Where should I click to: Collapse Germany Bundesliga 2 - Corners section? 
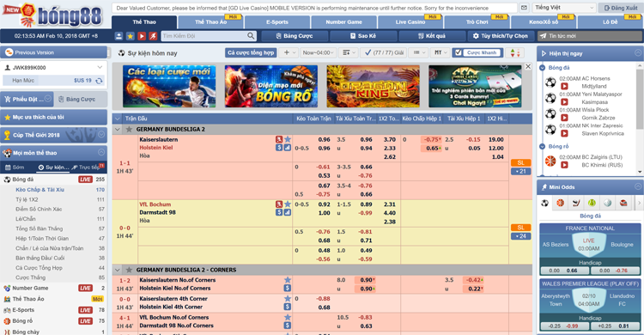118,270
